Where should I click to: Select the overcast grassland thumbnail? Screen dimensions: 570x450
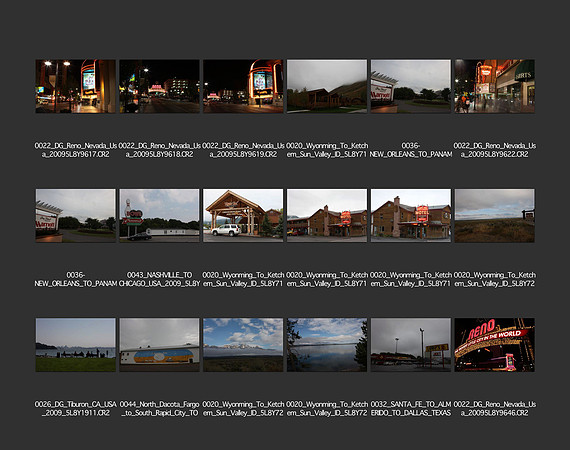tap(494, 216)
